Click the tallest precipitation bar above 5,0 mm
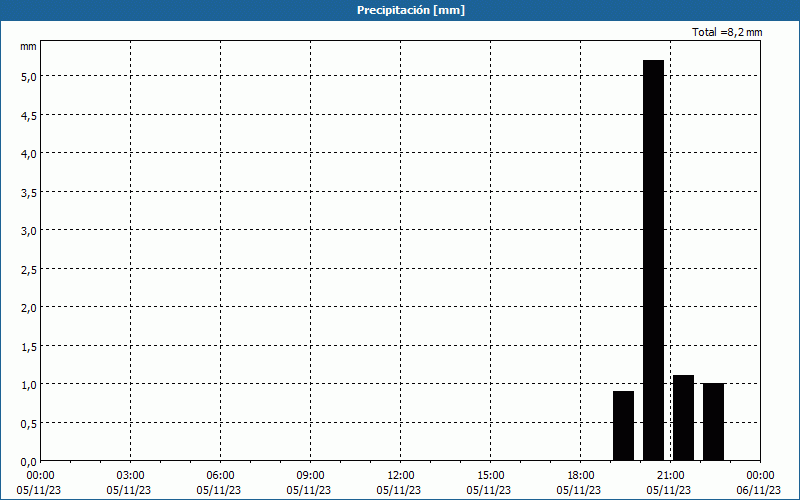 pyautogui.click(x=653, y=260)
